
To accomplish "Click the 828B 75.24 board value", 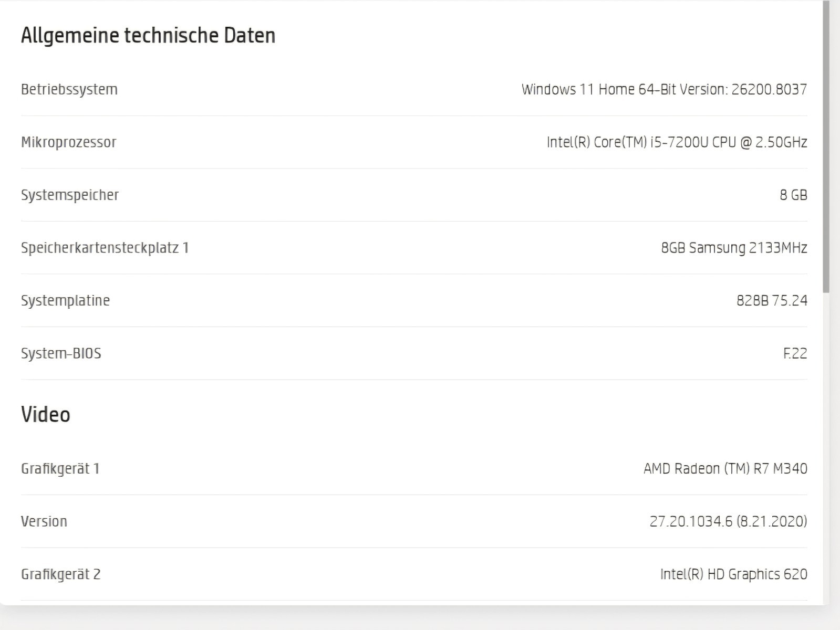I will 772,301.
